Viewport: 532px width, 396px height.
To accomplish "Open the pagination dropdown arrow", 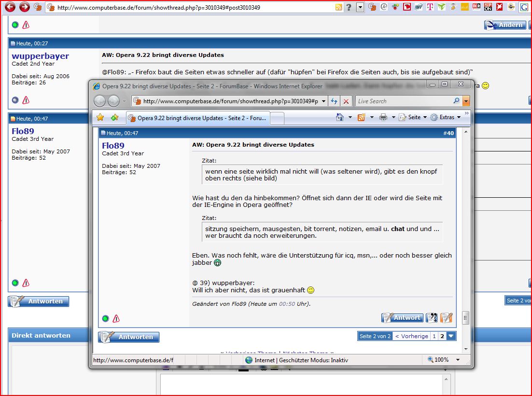I will pos(451,336).
